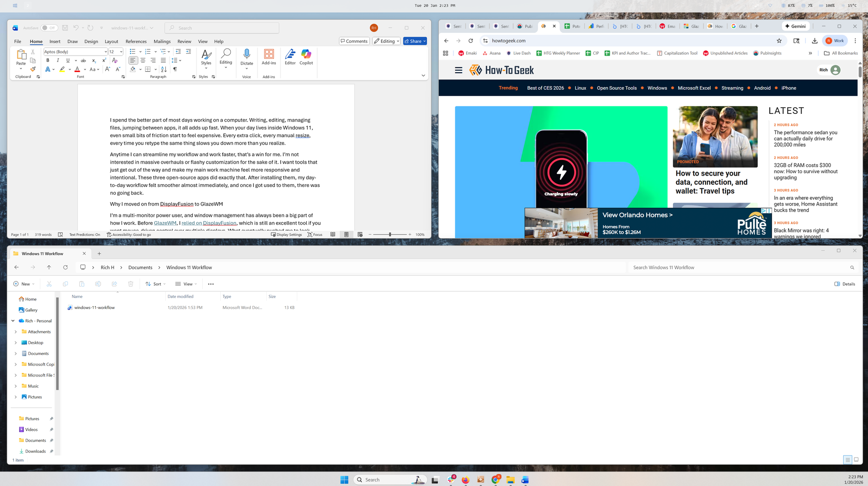Open the Windows menu on How-To Geek
This screenshot has height=486, width=868.
pyautogui.click(x=657, y=88)
